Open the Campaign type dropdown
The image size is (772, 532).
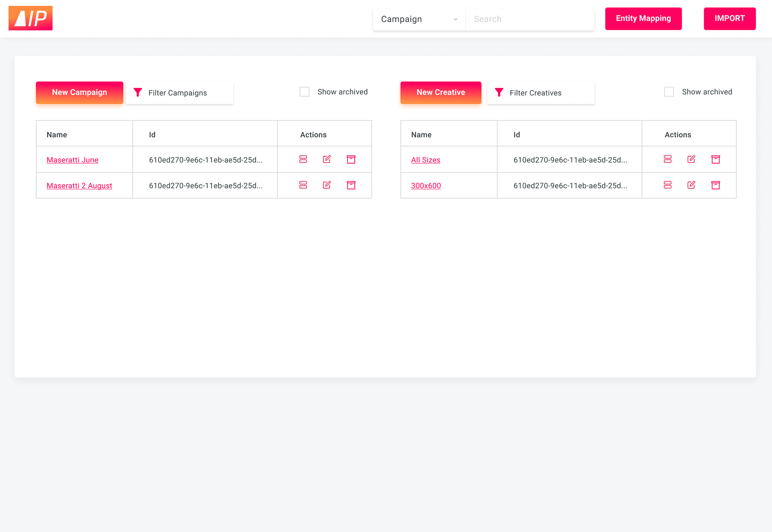pos(419,19)
